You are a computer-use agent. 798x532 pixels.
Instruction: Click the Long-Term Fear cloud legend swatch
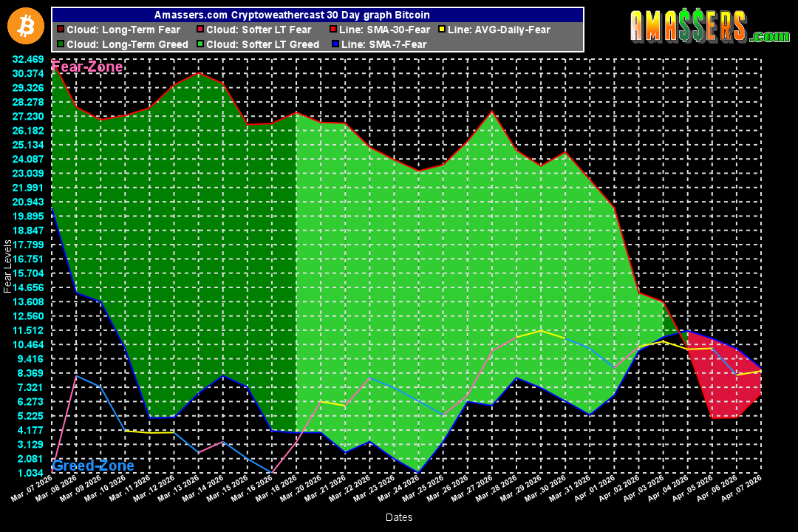click(60, 30)
